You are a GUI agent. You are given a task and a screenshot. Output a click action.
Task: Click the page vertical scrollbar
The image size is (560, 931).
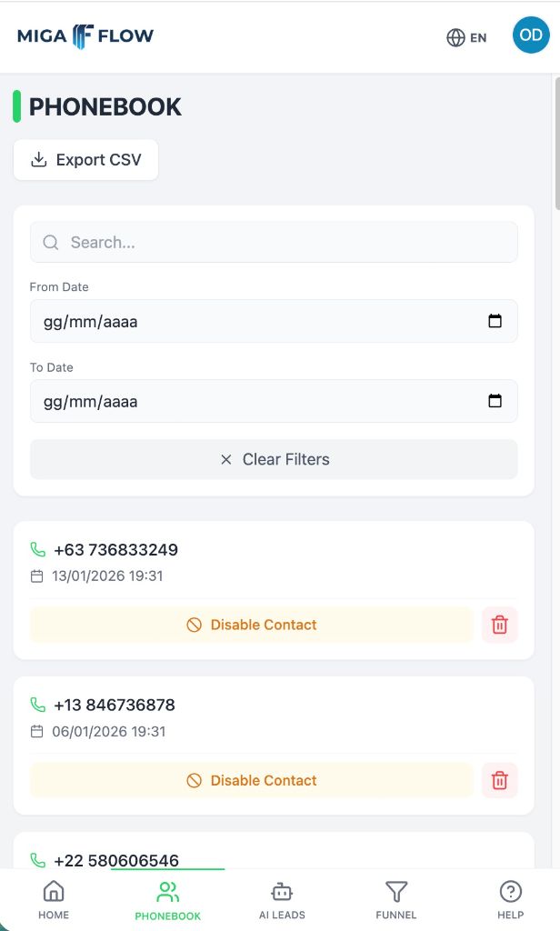click(556, 145)
